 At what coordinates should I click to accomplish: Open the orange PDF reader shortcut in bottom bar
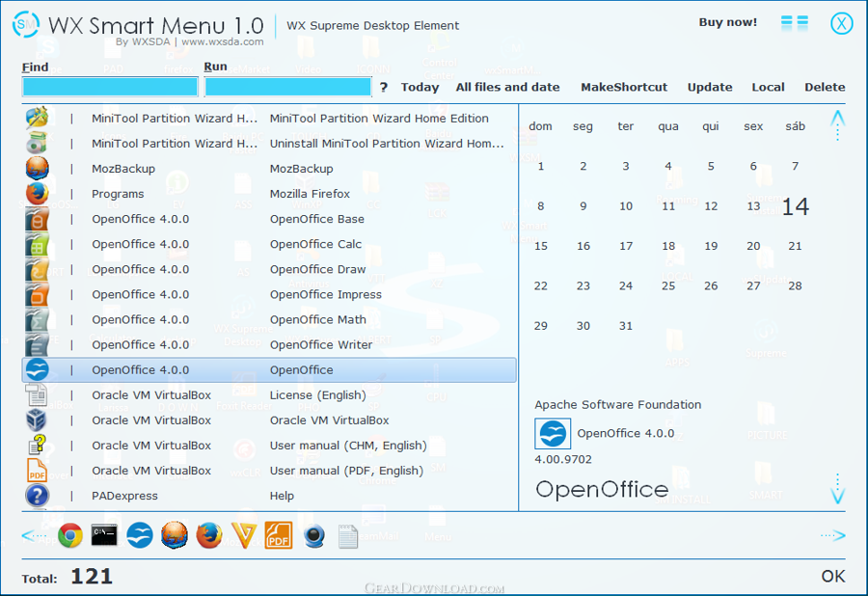[x=279, y=535]
